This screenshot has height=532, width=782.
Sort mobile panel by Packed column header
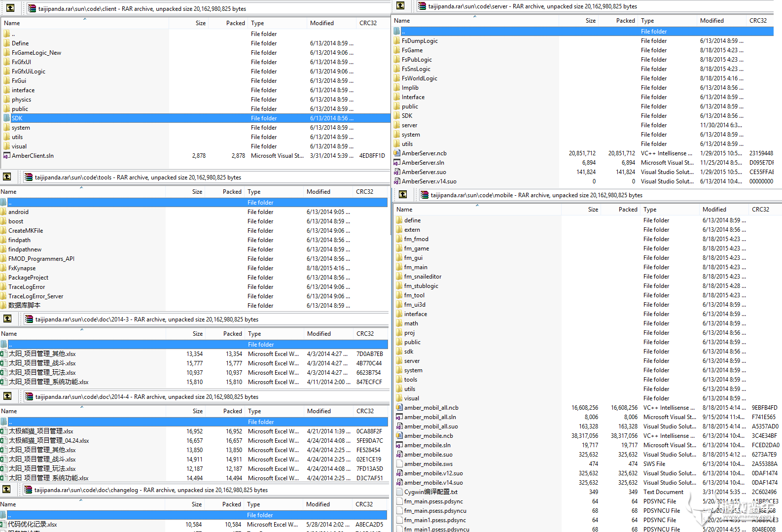tap(628, 210)
